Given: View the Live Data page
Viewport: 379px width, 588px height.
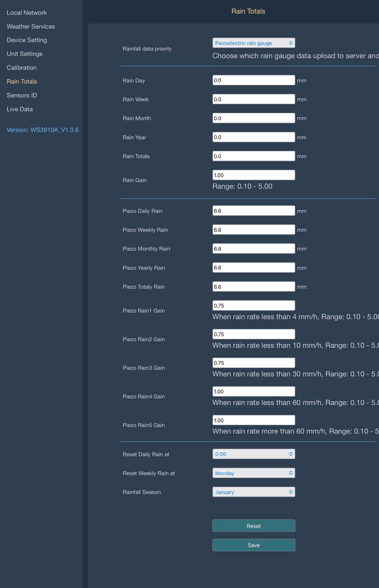Looking at the screenshot, I should 20,109.
